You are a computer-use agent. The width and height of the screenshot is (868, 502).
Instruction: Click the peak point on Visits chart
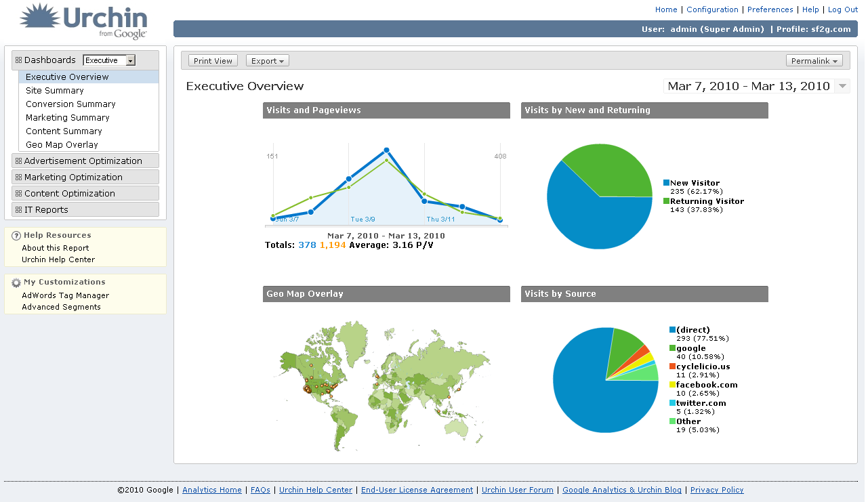tap(386, 150)
